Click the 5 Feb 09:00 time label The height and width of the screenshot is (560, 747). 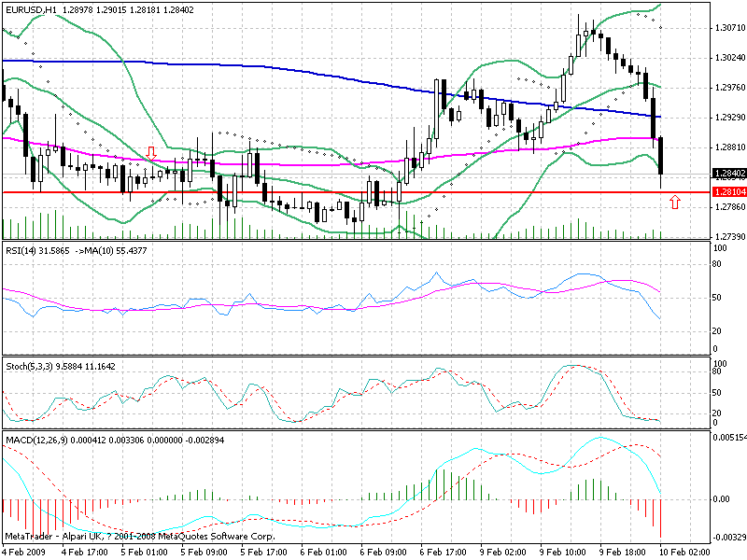(204, 553)
